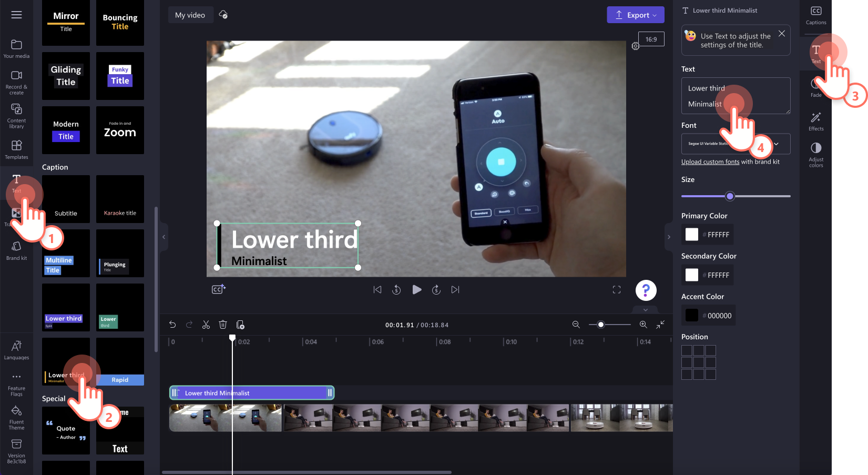Rewind five seconds

tap(396, 289)
